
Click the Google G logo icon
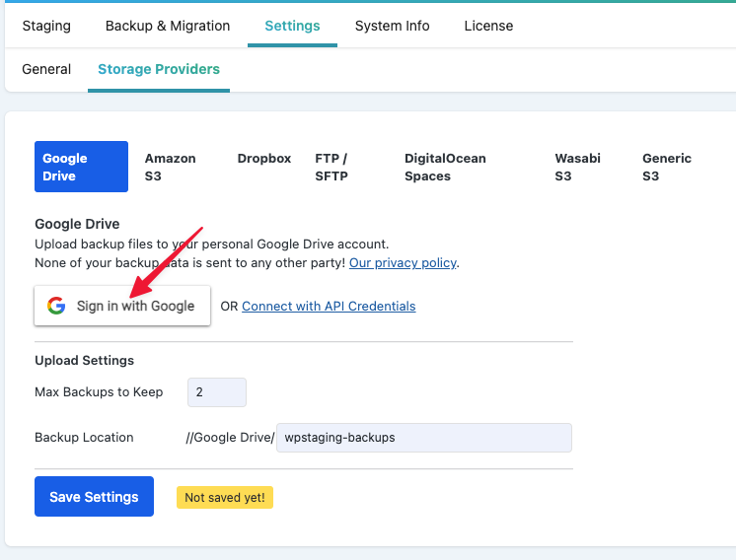click(56, 306)
